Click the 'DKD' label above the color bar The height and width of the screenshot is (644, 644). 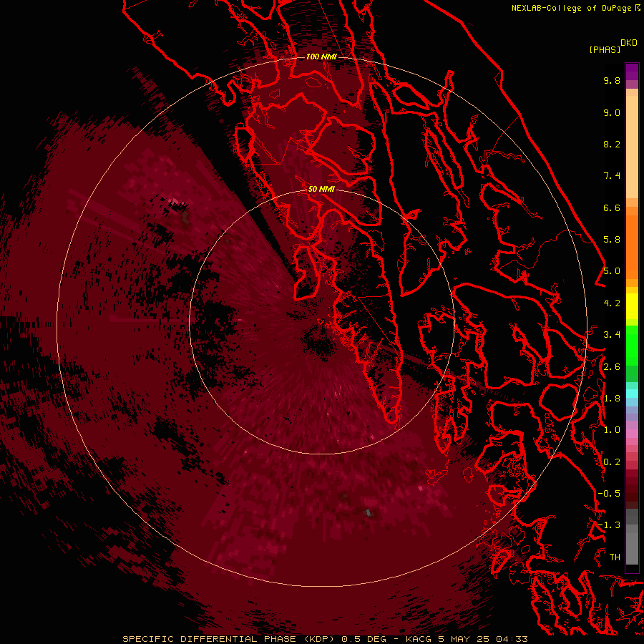pyautogui.click(x=629, y=43)
